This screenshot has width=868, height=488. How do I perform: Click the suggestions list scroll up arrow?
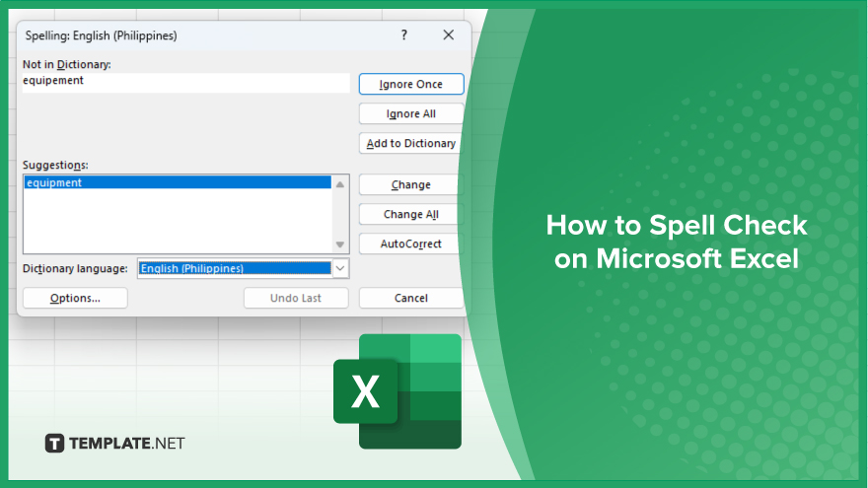pos(340,184)
